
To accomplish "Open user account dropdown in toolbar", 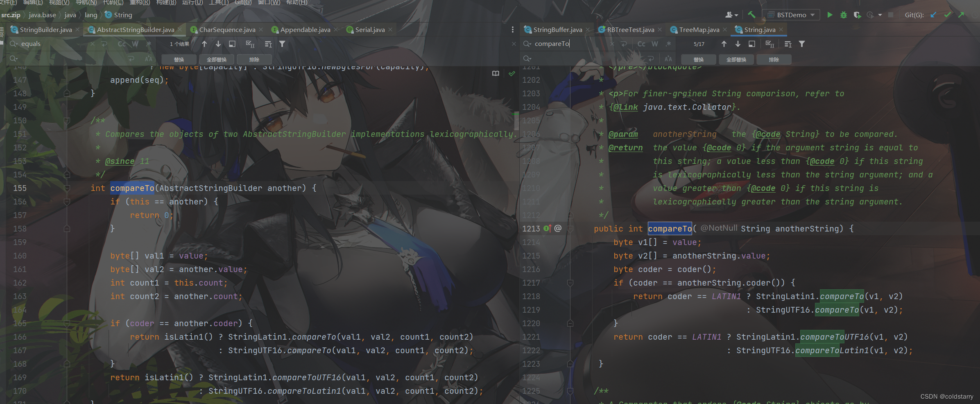I will pos(731,15).
